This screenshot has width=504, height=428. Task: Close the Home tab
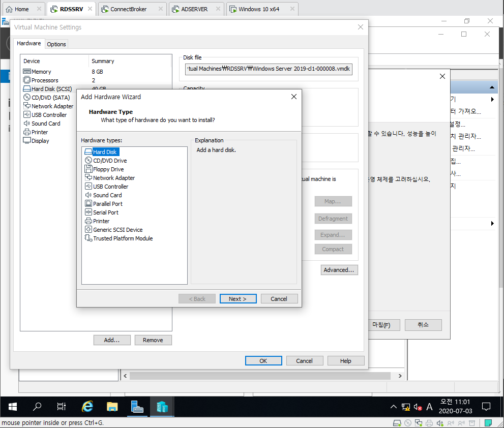[x=39, y=9]
